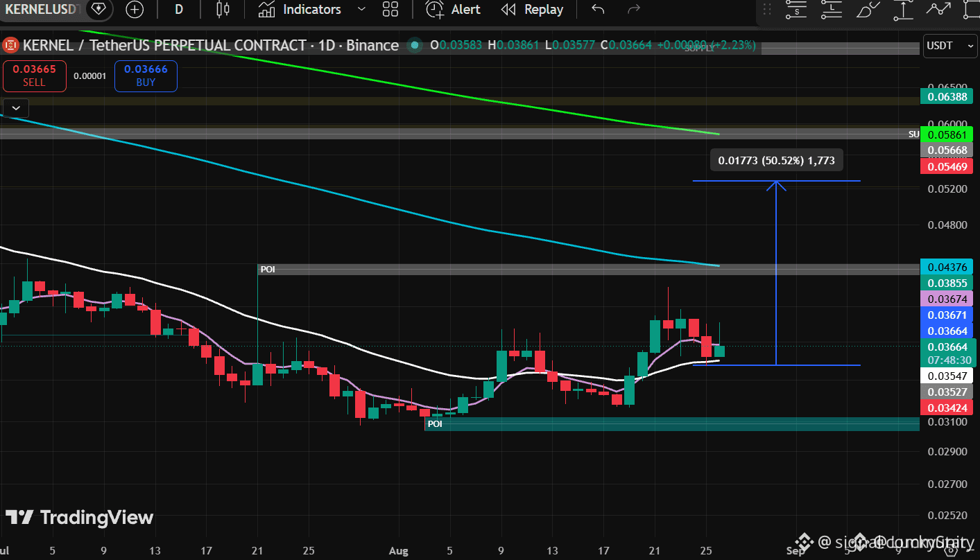The image size is (980, 560).
Task: Click the Indicators chart icon
Action: (x=267, y=10)
